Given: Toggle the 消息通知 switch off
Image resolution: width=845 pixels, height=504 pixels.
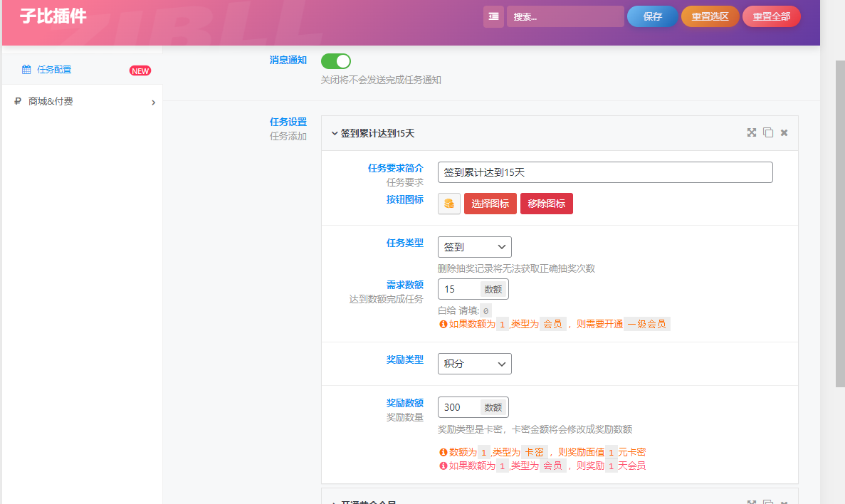Looking at the screenshot, I should 336,61.
